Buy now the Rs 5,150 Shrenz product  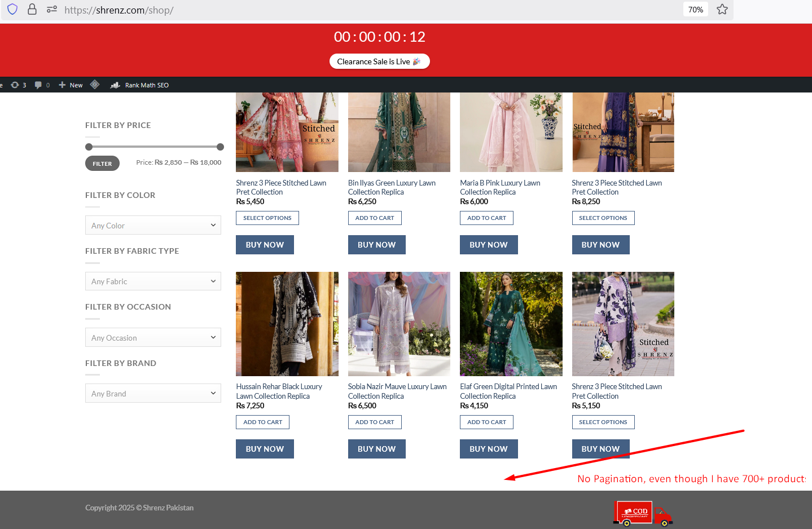600,449
